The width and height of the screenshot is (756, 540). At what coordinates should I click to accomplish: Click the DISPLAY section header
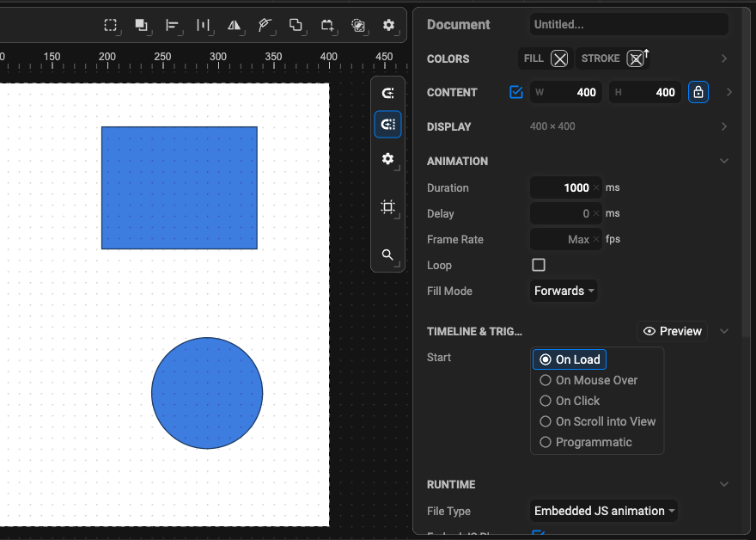(x=448, y=127)
